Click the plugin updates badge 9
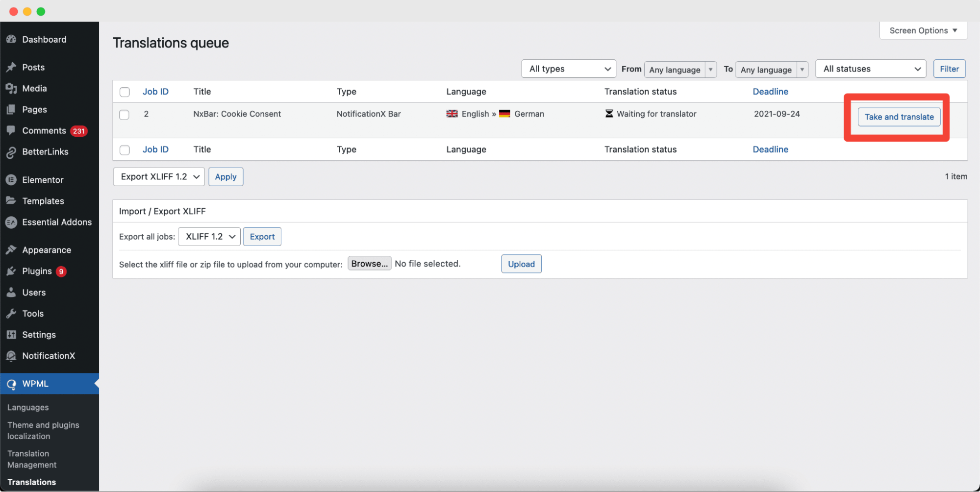Image resolution: width=980 pixels, height=492 pixels. [61, 271]
